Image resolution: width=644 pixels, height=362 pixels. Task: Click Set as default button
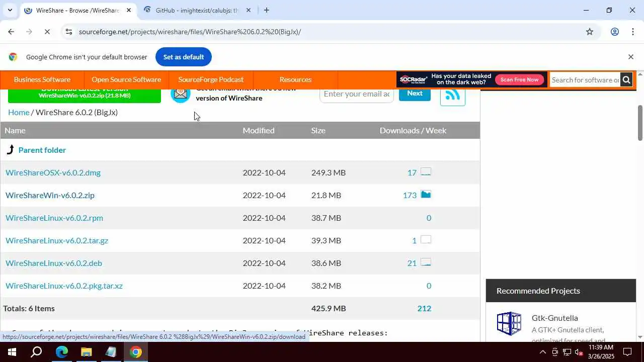click(184, 57)
